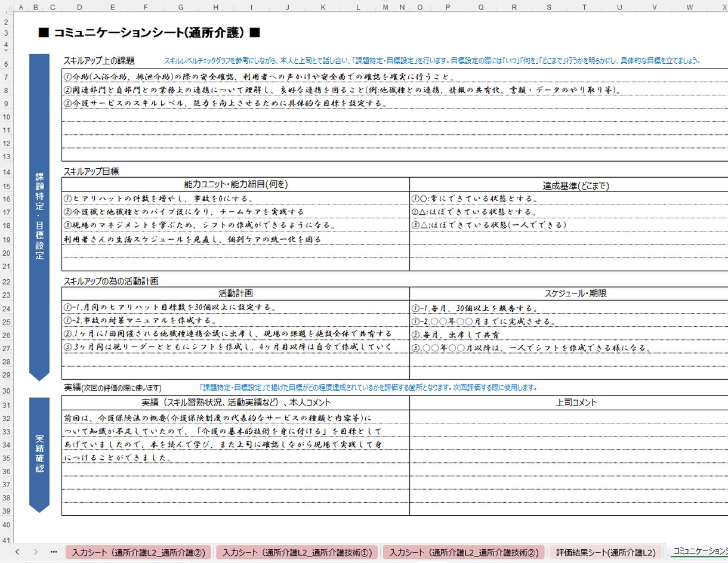Click the スキルアップ上の課題 heading
728x563 pixels.
click(99, 61)
